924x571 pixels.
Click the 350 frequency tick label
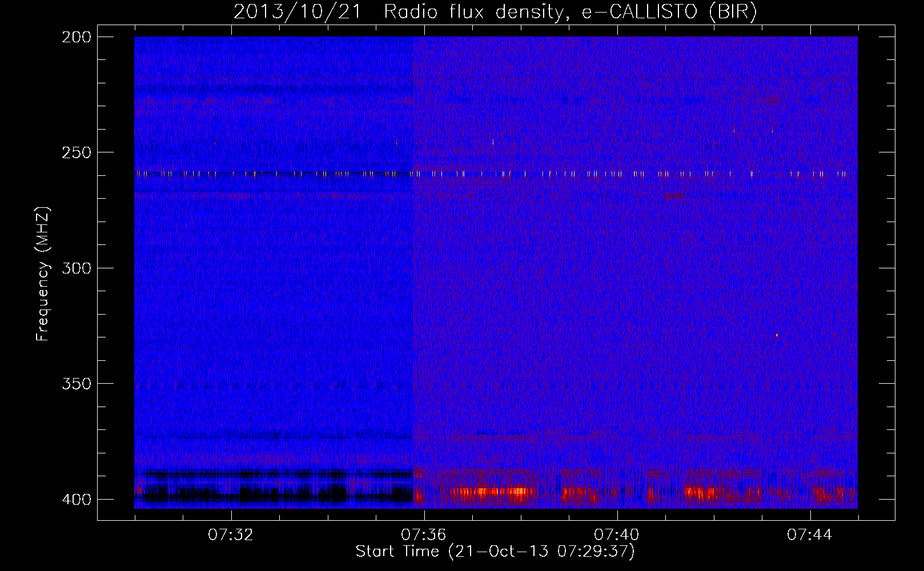point(76,384)
